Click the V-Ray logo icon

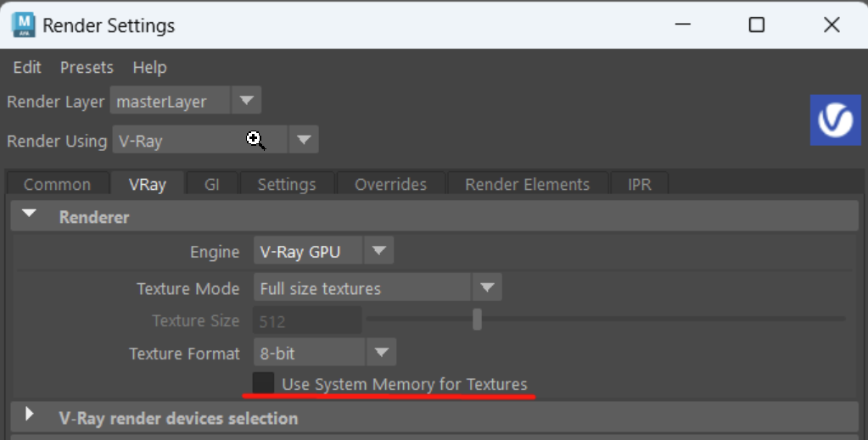pos(836,120)
